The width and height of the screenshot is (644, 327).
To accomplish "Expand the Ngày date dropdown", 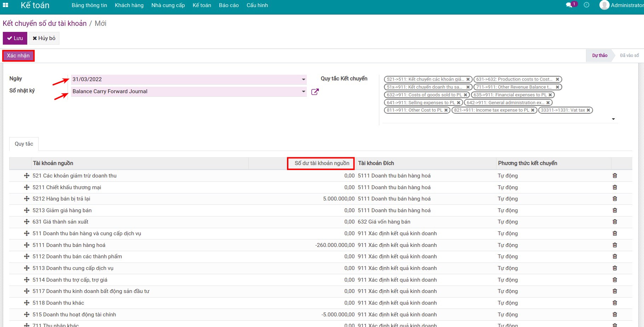I will [x=303, y=79].
